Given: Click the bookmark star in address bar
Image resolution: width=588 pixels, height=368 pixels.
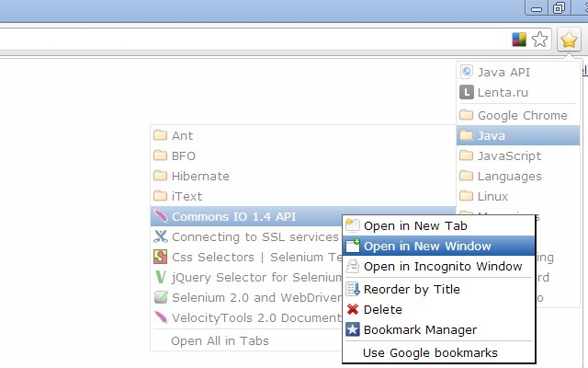Looking at the screenshot, I should click(540, 40).
